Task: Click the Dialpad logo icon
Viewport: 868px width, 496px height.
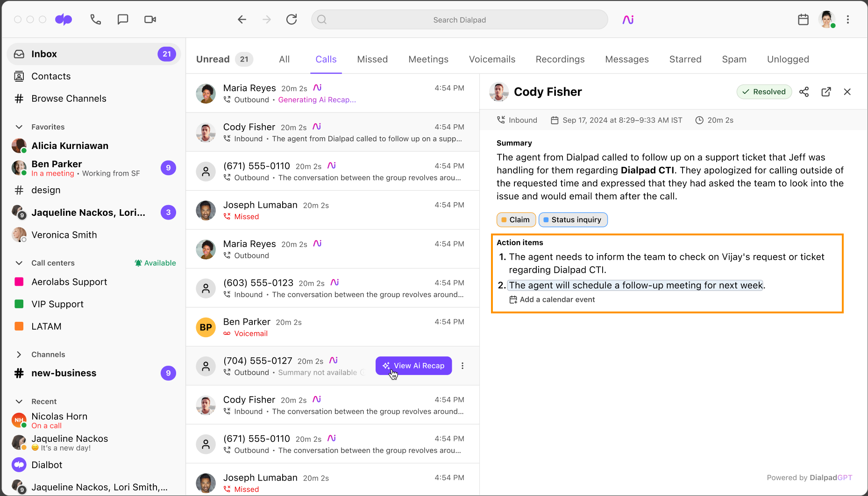Action: 64,20
